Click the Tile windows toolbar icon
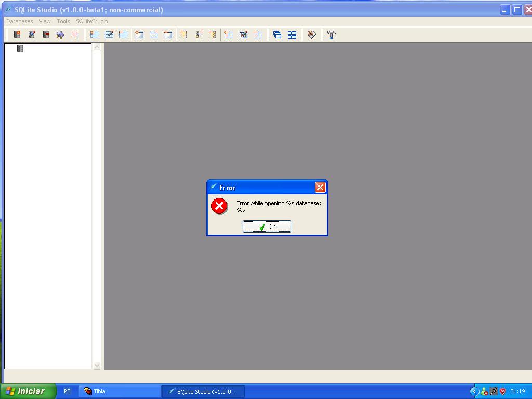Screen dimensions: 532x399 coord(292,35)
